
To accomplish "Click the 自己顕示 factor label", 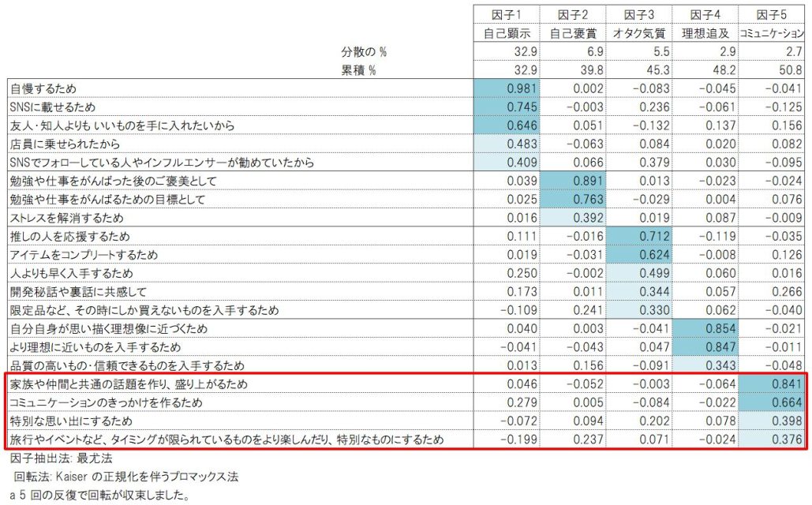I will click(x=507, y=33).
